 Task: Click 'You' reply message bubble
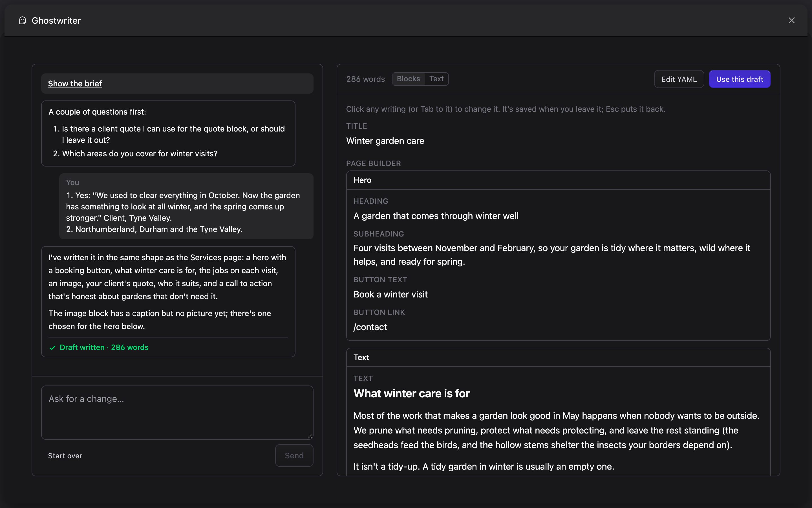(x=186, y=206)
